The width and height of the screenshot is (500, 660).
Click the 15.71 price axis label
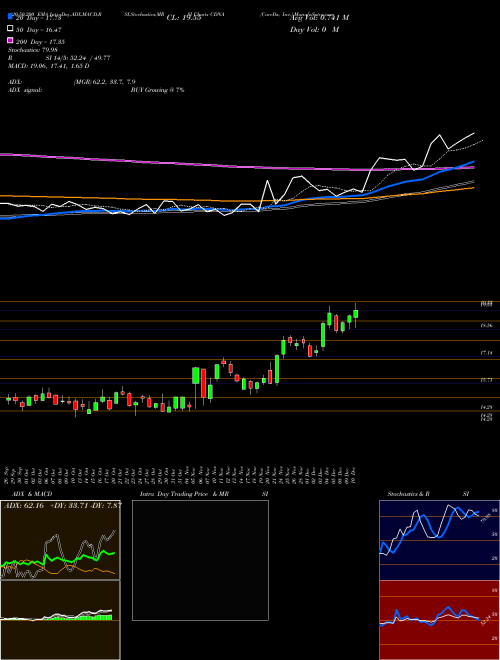point(487,380)
